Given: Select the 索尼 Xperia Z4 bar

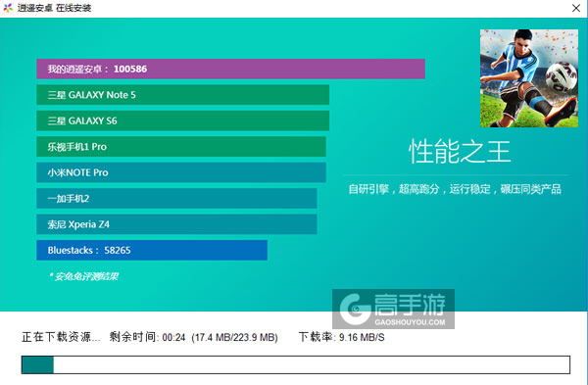Looking at the screenshot, I should coord(176,224).
